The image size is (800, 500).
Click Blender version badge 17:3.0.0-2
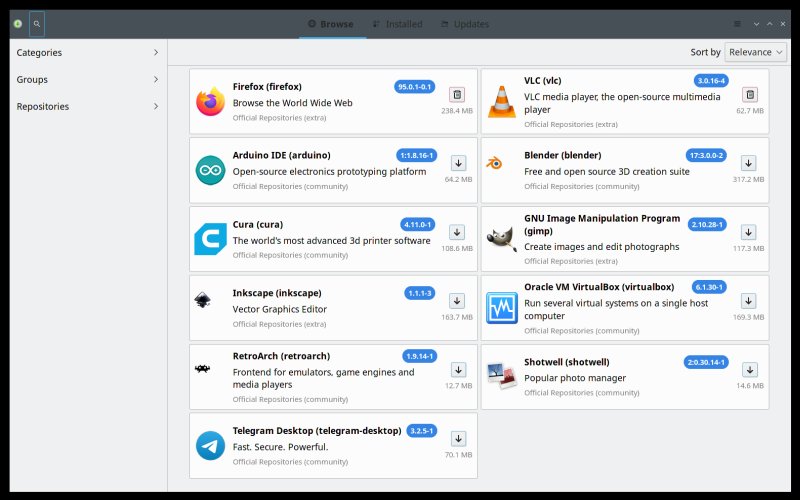coord(706,155)
